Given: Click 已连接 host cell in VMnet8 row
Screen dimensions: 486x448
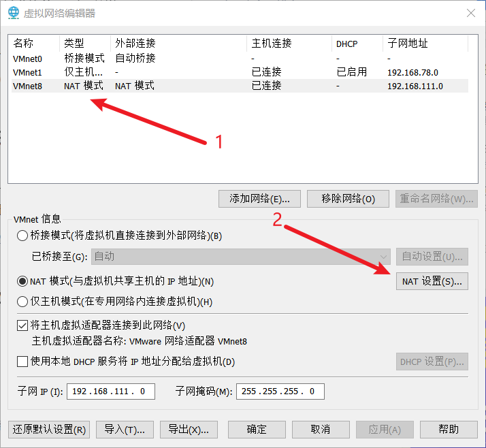Looking at the screenshot, I should pyautogui.click(x=267, y=86).
